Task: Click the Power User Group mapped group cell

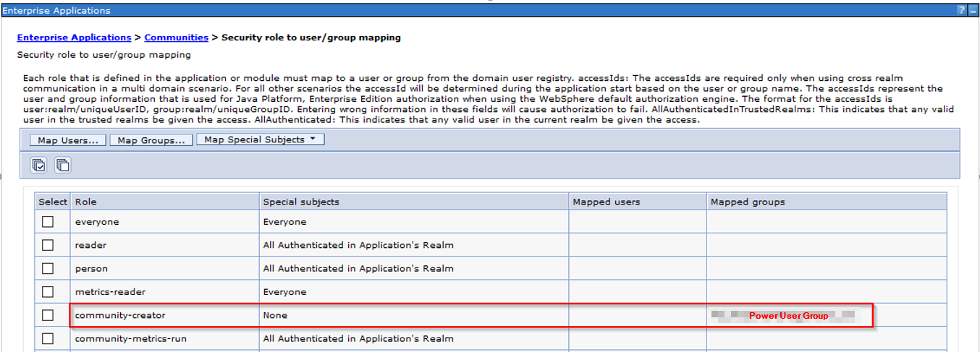Action: [x=787, y=315]
